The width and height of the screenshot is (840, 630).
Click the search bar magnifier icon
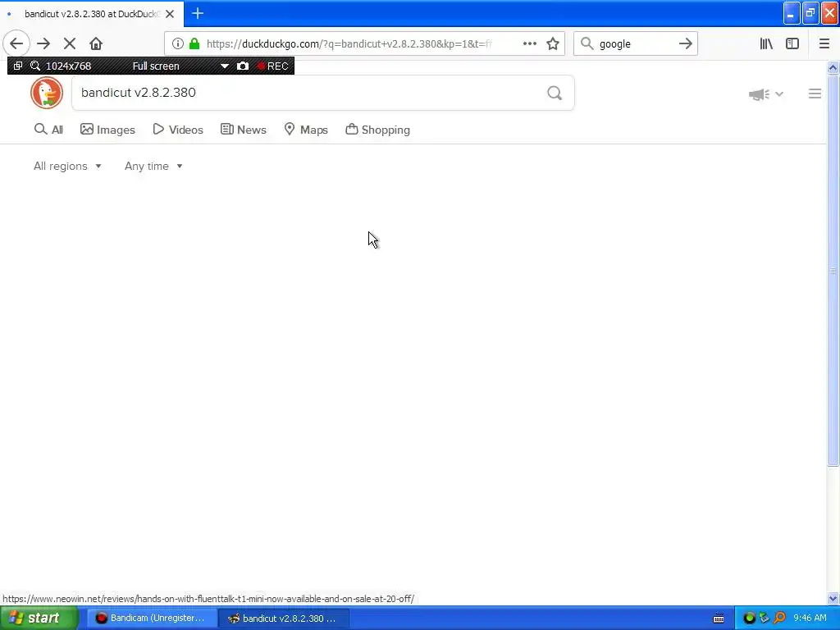point(587,43)
